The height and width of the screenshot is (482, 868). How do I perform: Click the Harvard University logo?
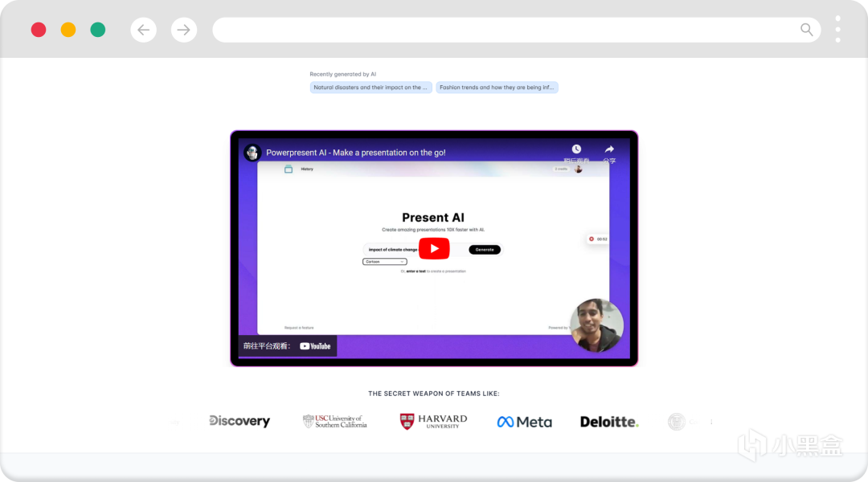pos(433,422)
